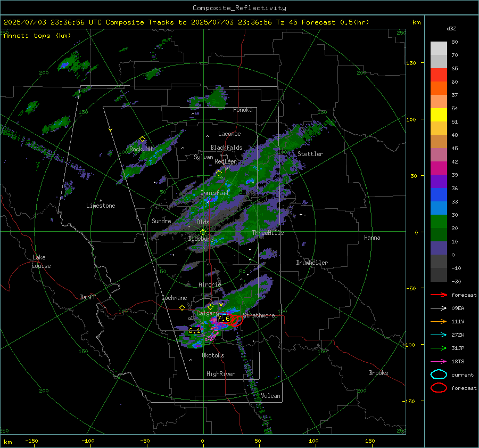Click the yellow diamond marker near RedDeer

click(219, 173)
